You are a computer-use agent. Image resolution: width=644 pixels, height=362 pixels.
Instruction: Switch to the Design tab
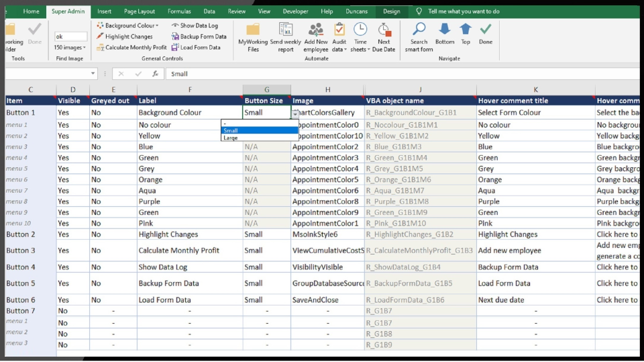[391, 11]
